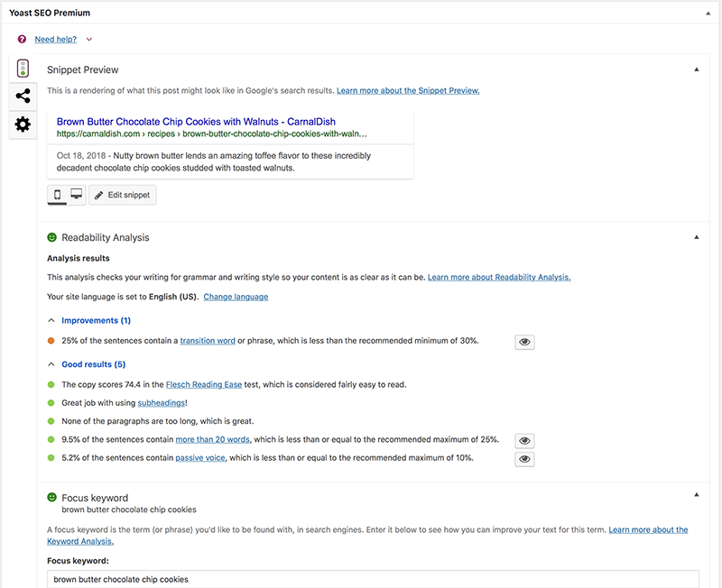Highlight transition word sentences with eye icon
The height and width of the screenshot is (588, 722).
pos(524,342)
